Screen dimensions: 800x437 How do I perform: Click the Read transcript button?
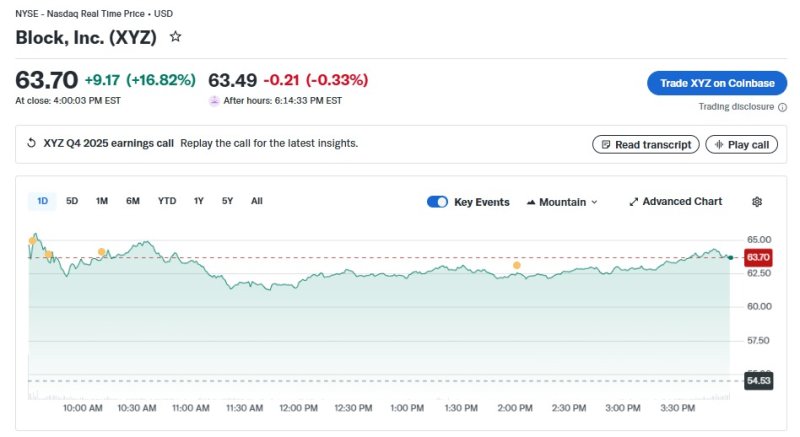pyautogui.click(x=645, y=144)
